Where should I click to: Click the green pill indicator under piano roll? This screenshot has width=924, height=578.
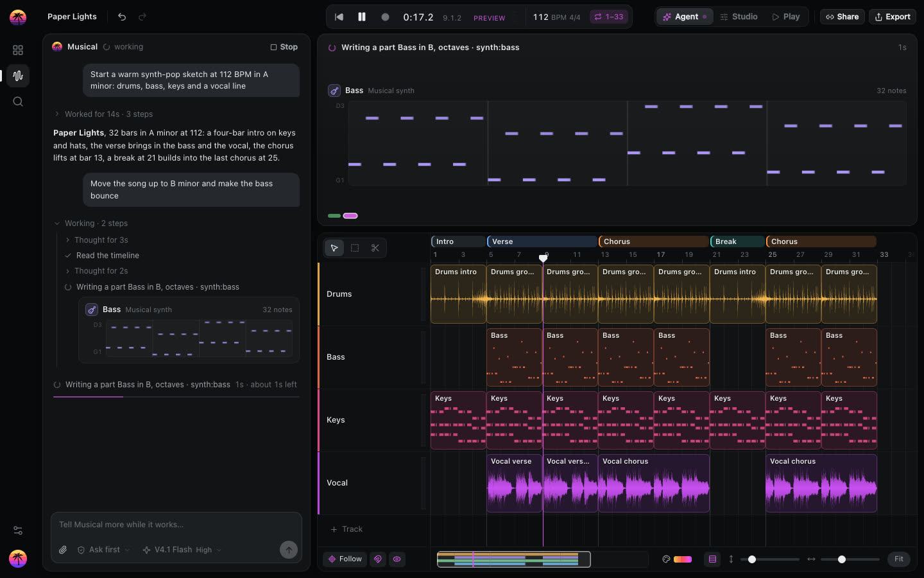coord(334,216)
